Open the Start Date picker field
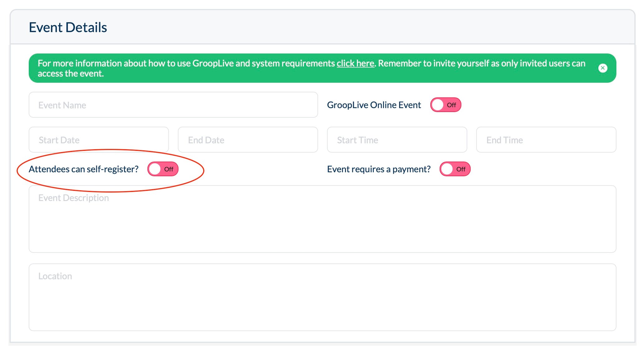The image size is (644, 353). (99, 140)
